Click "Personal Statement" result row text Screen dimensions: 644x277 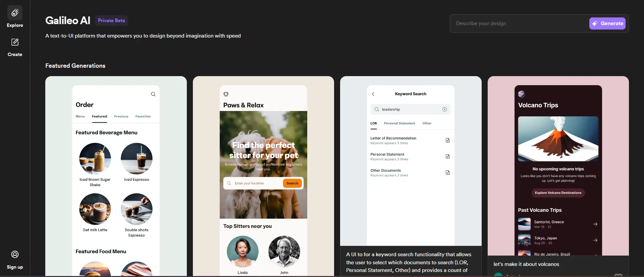click(x=387, y=154)
